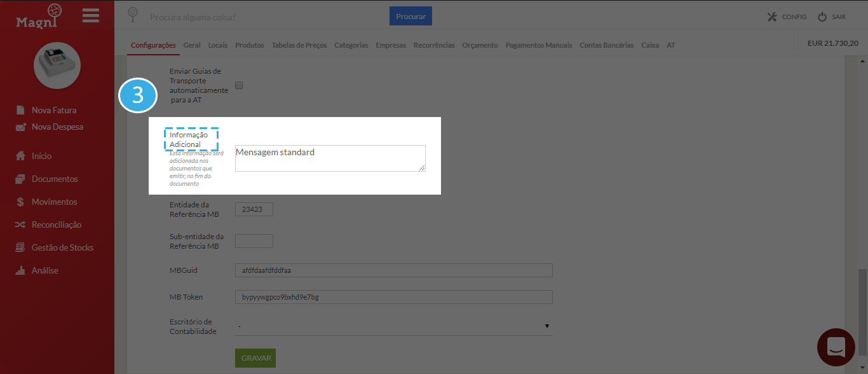Click the green GRAVAR button
This screenshot has width=868, height=374.
(x=255, y=358)
